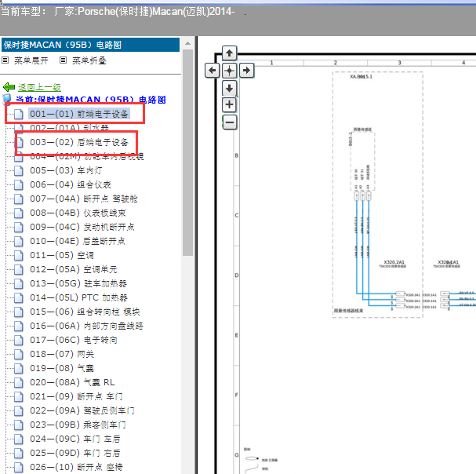Viewport: 476px width, 474px height.
Task: Pan the diagram left with the arrow button
Action: (213, 71)
